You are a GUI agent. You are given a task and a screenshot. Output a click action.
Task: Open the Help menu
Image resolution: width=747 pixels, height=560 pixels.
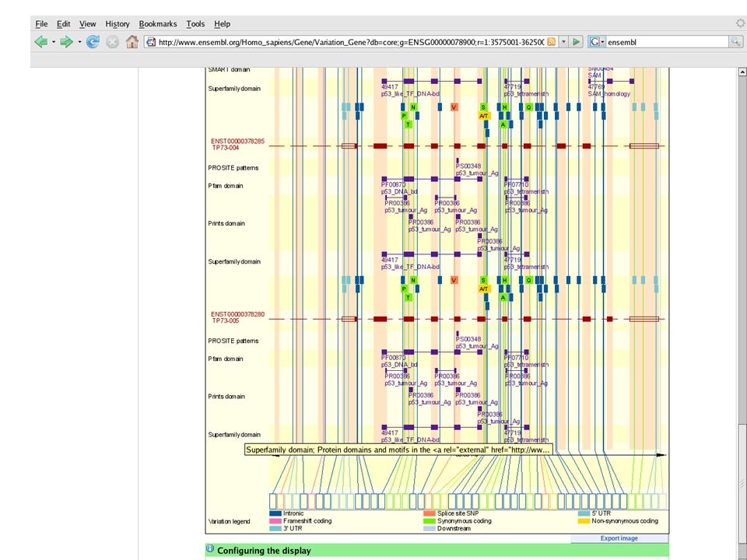pyautogui.click(x=222, y=24)
